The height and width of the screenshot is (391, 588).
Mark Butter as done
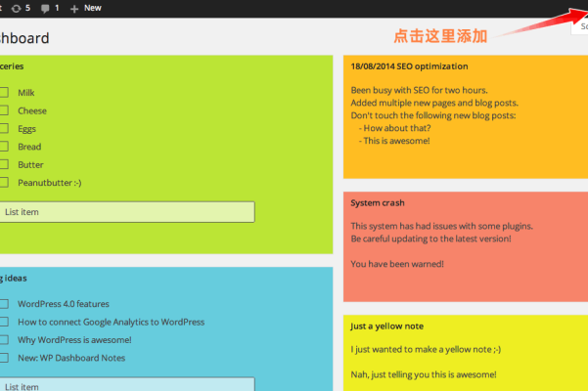4,164
